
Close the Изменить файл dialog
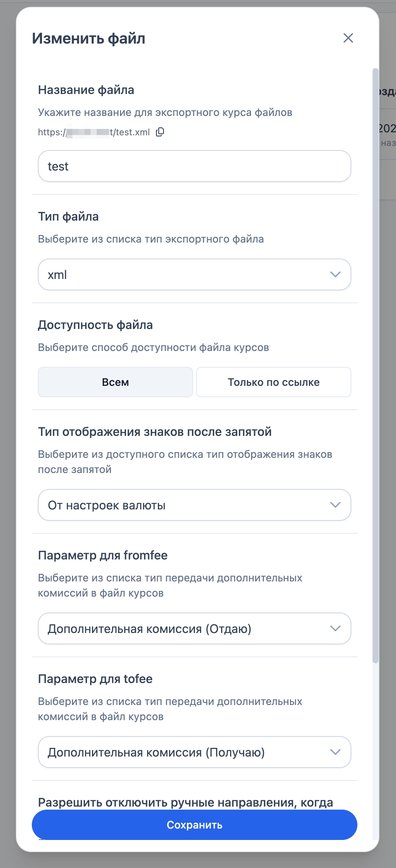tap(348, 38)
